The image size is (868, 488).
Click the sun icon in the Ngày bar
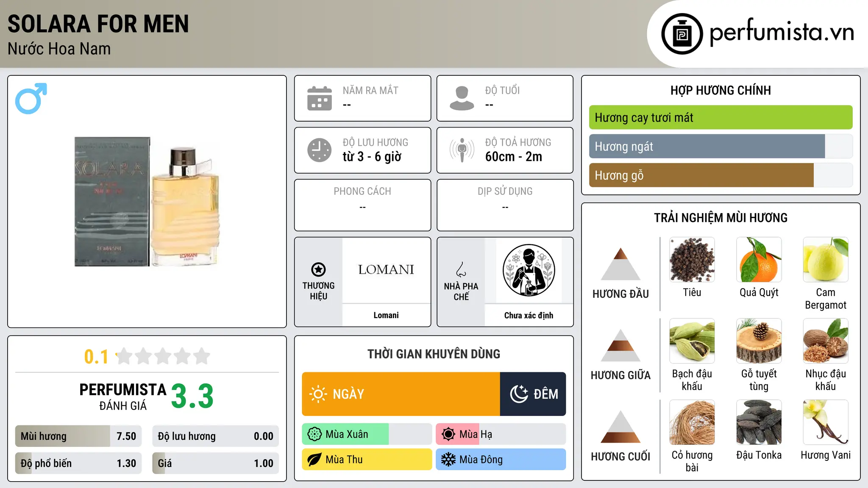(x=318, y=394)
